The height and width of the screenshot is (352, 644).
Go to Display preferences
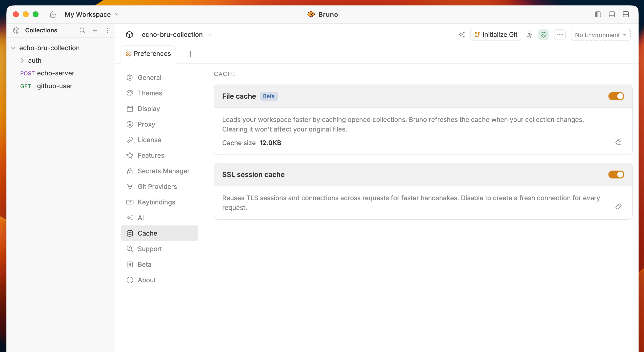[x=159, y=109]
